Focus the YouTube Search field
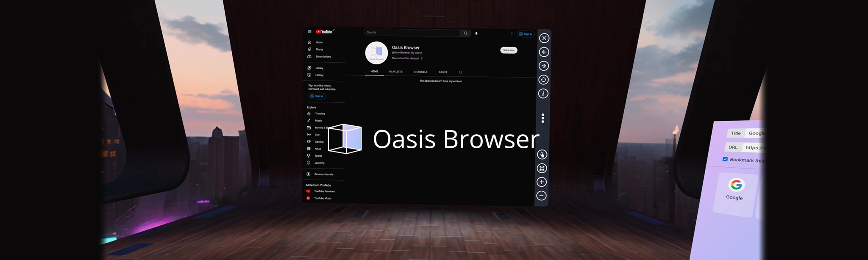Viewport: 868px width, 260px height. [x=412, y=33]
